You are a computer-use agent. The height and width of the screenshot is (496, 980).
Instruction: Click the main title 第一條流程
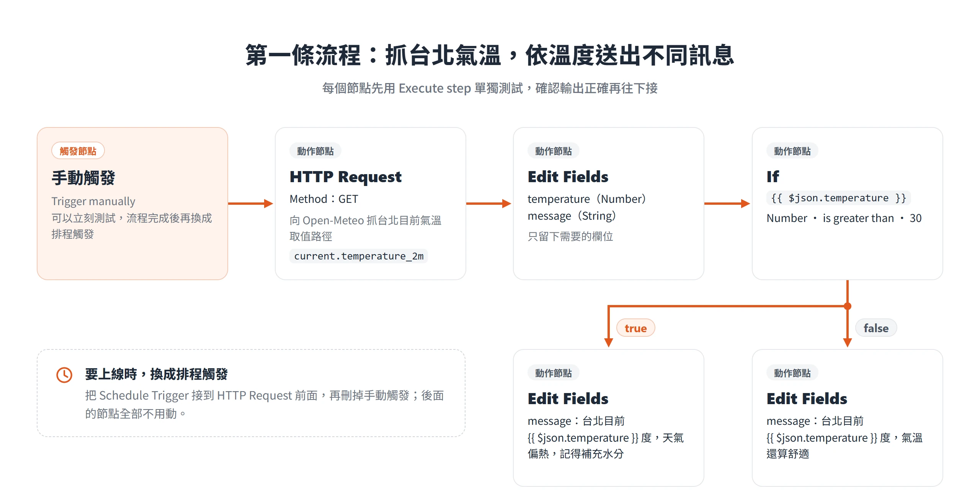click(490, 55)
